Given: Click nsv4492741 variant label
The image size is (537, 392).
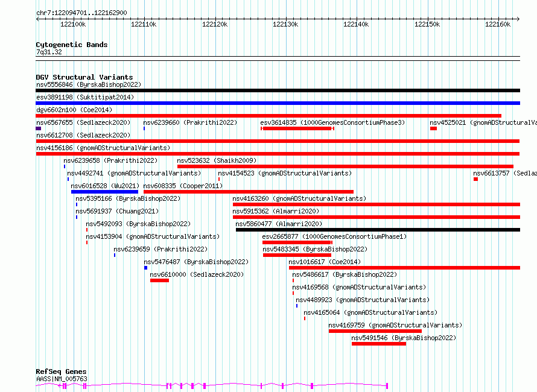Looking at the screenshot, I should pyautogui.click(x=134, y=173).
